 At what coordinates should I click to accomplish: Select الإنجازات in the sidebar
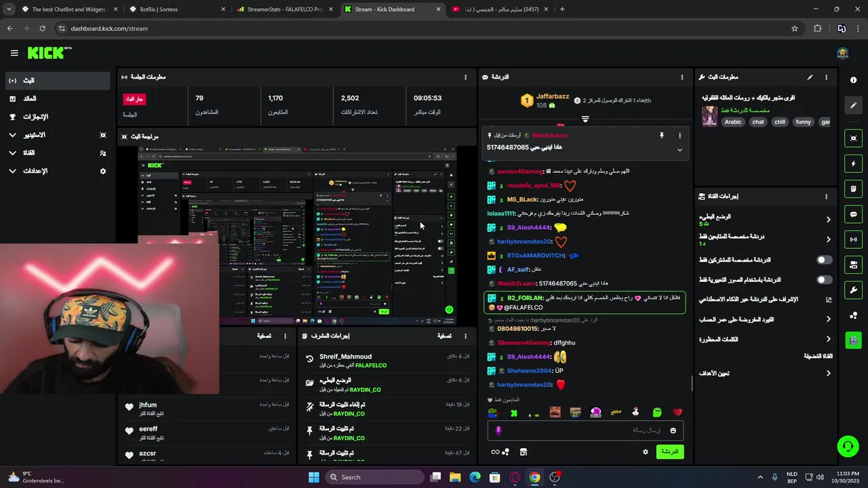(57, 117)
